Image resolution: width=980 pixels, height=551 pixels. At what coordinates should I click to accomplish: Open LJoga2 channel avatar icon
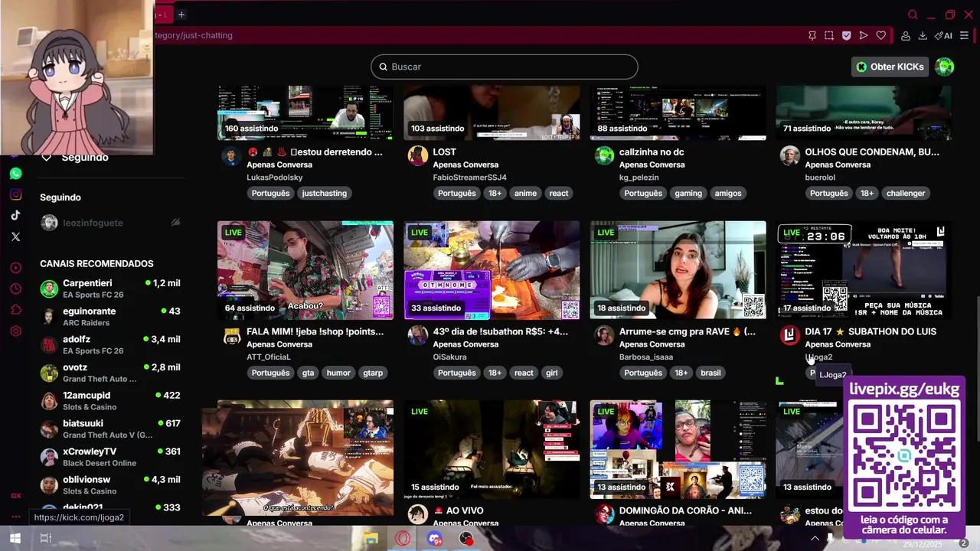click(789, 335)
